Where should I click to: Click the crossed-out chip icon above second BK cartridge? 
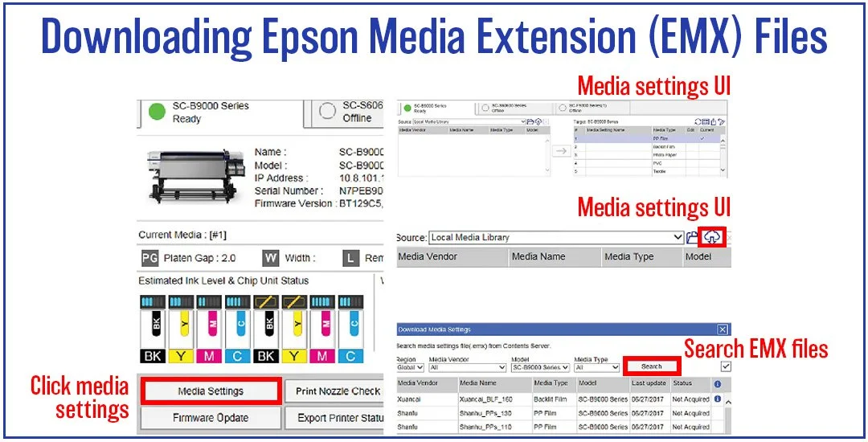[266, 302]
